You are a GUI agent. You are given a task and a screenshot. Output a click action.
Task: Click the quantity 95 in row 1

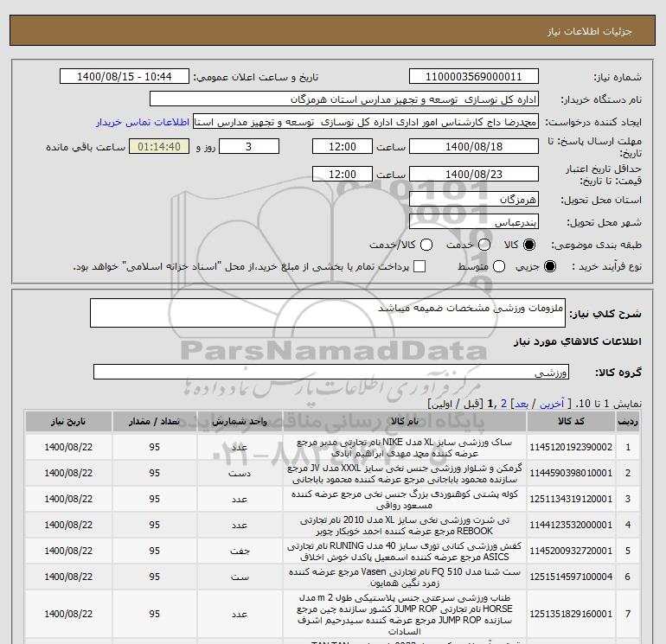point(155,448)
